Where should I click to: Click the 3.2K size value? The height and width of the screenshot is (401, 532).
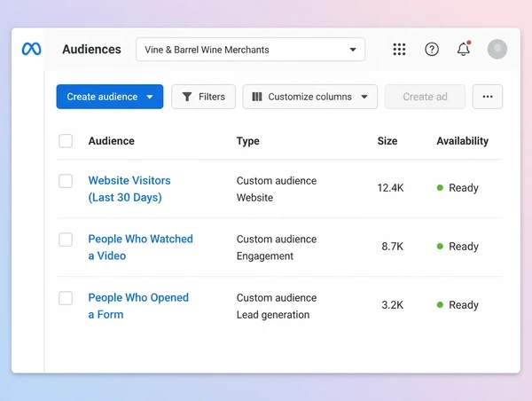(393, 305)
